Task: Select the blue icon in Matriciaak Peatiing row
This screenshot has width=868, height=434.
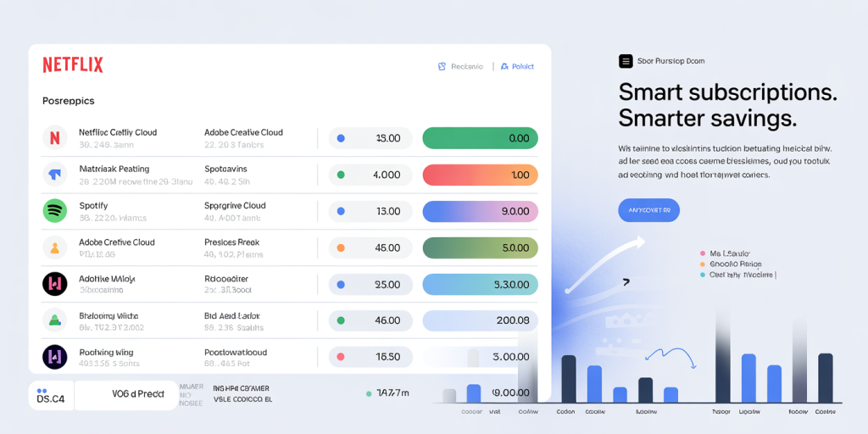Action: coord(55,175)
